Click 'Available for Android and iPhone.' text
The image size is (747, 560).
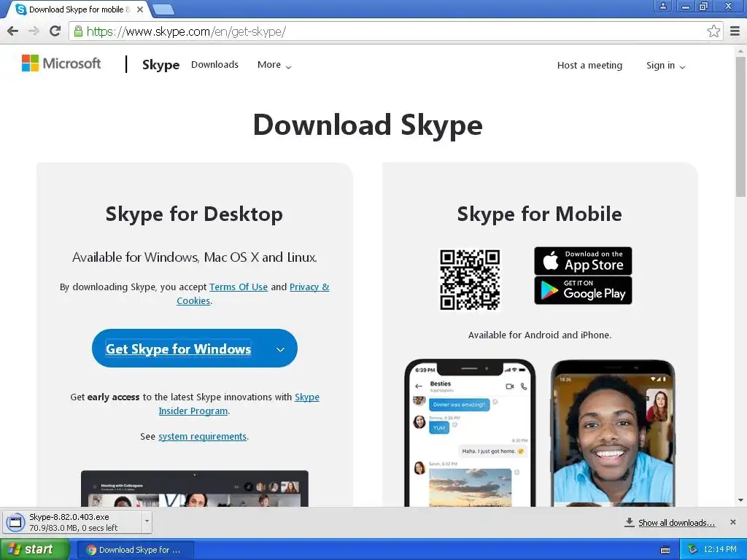[x=539, y=335]
